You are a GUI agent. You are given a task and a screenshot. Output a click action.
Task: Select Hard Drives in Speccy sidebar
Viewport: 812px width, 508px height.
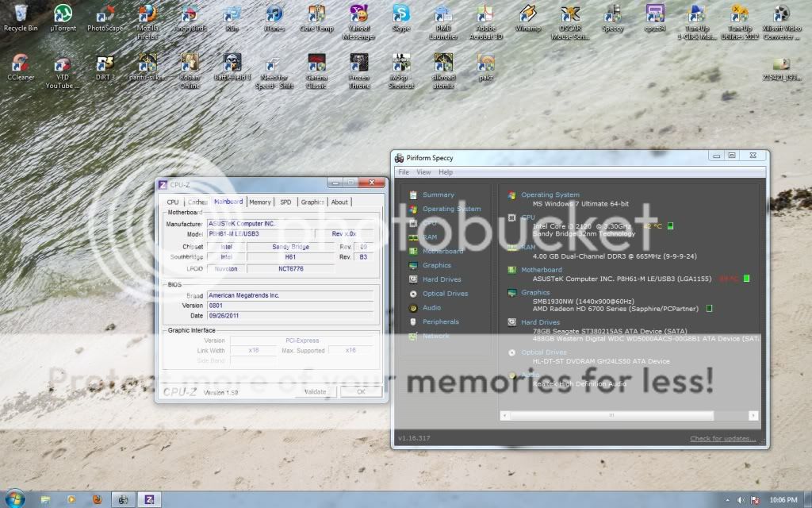tap(442, 279)
